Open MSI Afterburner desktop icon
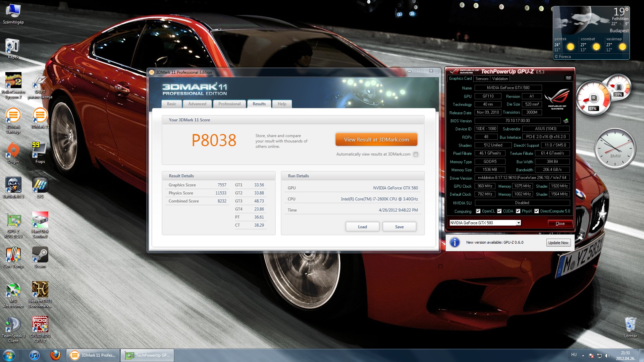This screenshot has height=362, width=644. 13,295
